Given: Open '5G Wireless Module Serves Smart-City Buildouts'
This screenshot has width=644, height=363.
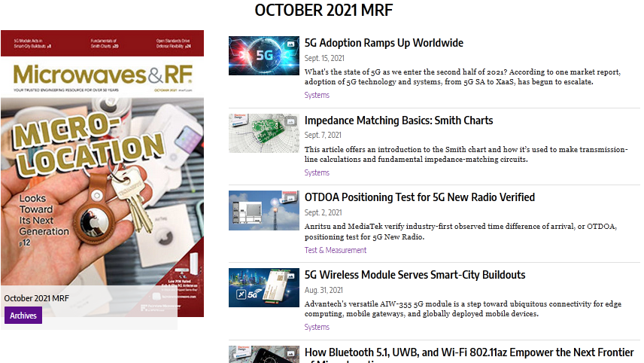Looking at the screenshot, I should 415,275.
